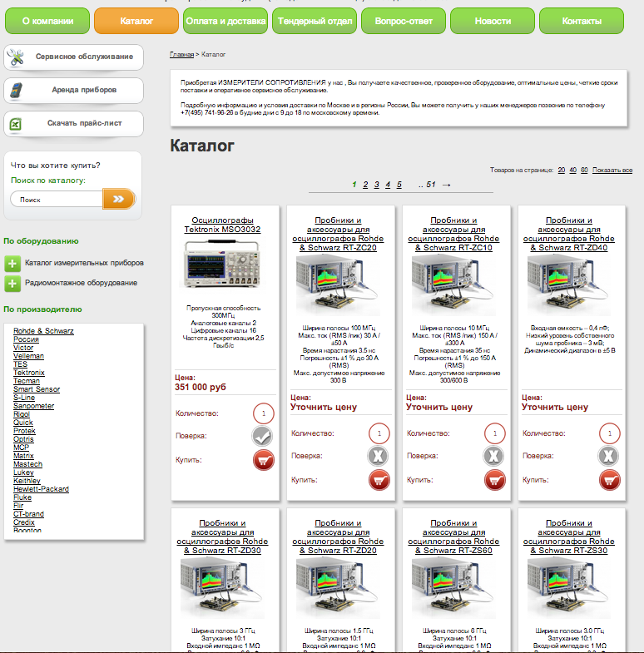This screenshot has width=644, height=653.
Task: Open Rohde & Schwarz RT-ZD20 title link
Action: pyautogui.click(x=338, y=537)
